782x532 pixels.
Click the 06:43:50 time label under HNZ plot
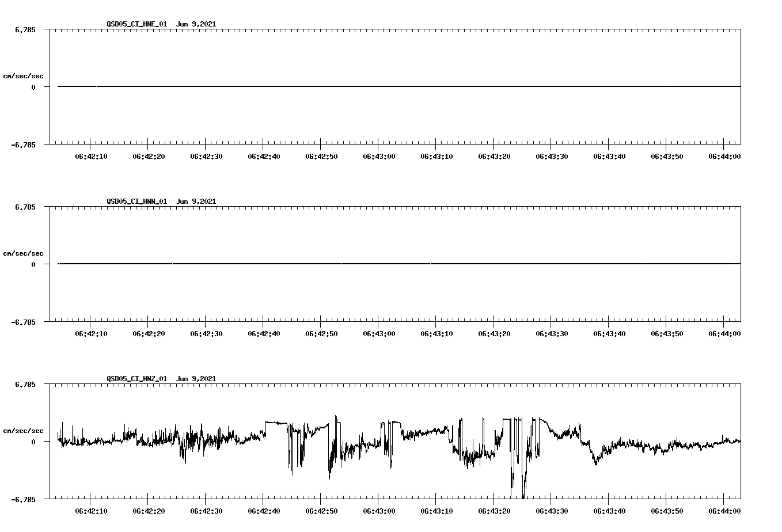[667, 511]
